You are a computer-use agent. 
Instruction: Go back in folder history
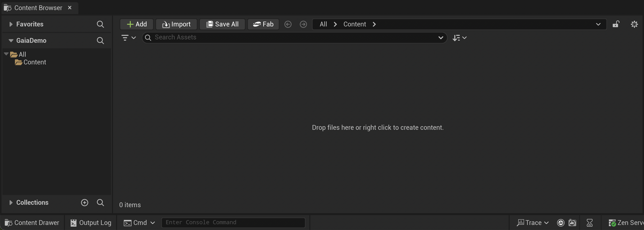[x=288, y=24]
